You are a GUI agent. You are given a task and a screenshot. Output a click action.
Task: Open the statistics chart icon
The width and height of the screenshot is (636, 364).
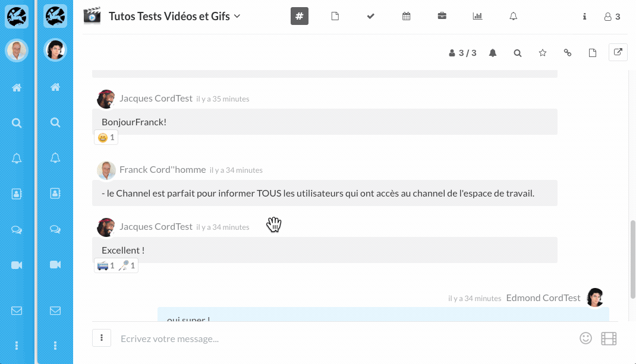(477, 16)
